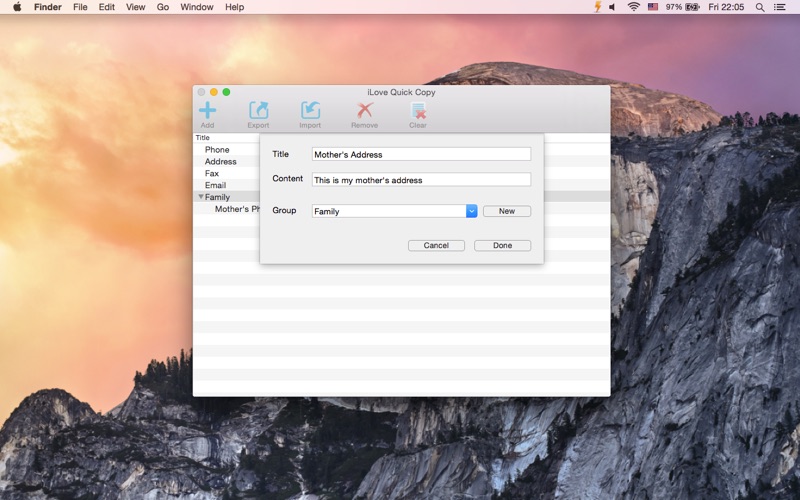
Task: Open the View menu
Action: coord(135,7)
